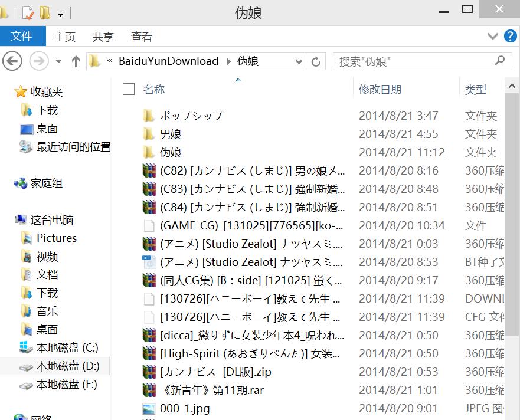Open the address bar history dropdown
The image size is (520, 420).
pyautogui.click(x=299, y=61)
